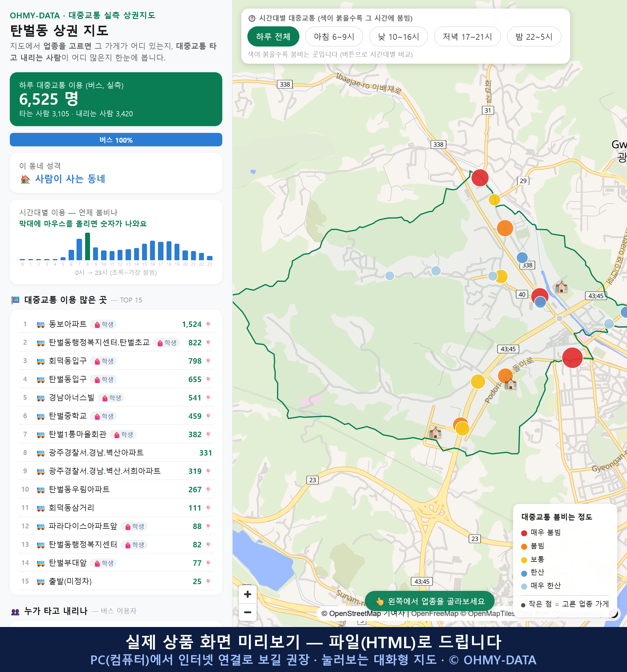Viewport: 627px width, 672px height.
Task: Click the pin icon in 회덕동입구 row
Action: (208, 361)
